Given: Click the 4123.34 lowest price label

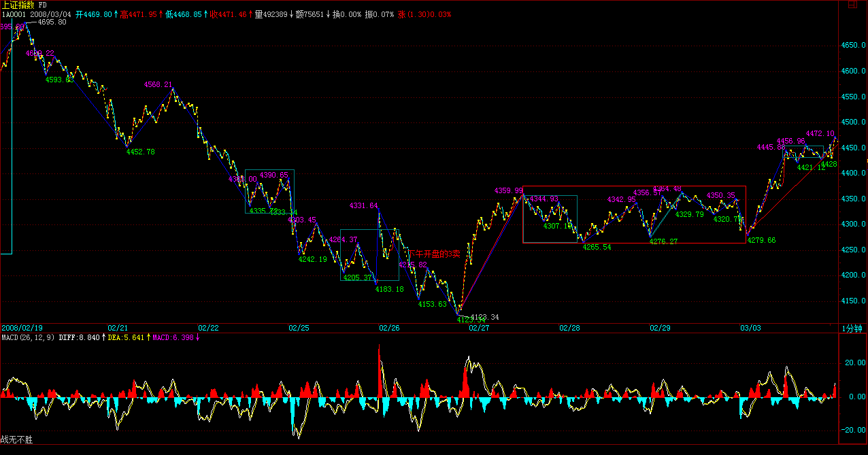Looking at the screenshot, I should [484, 317].
